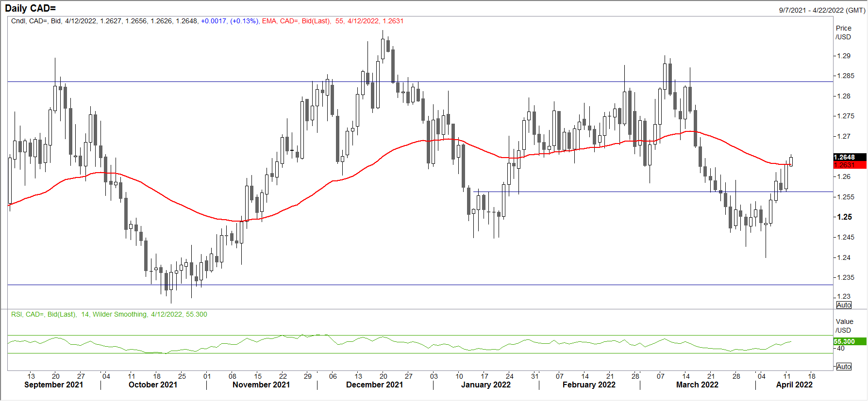Click the 'April 2022' month label
Viewport: 868px width, 401px height.
[794, 385]
